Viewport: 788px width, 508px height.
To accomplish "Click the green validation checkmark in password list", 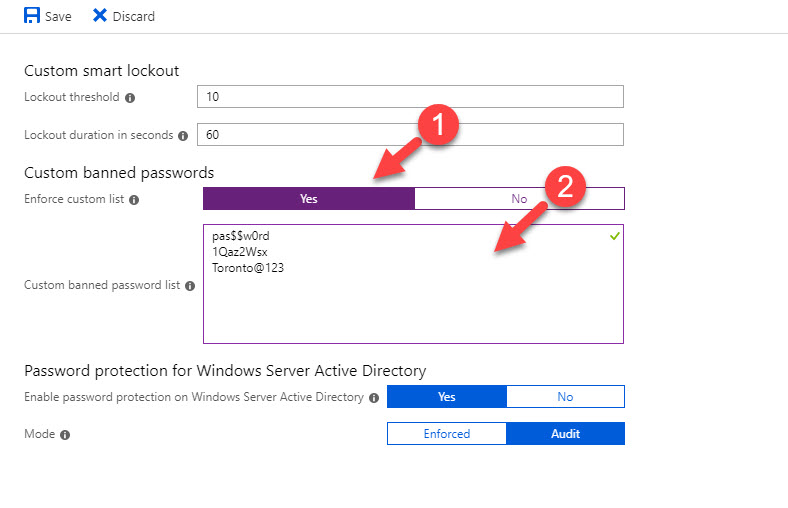I will (x=614, y=236).
